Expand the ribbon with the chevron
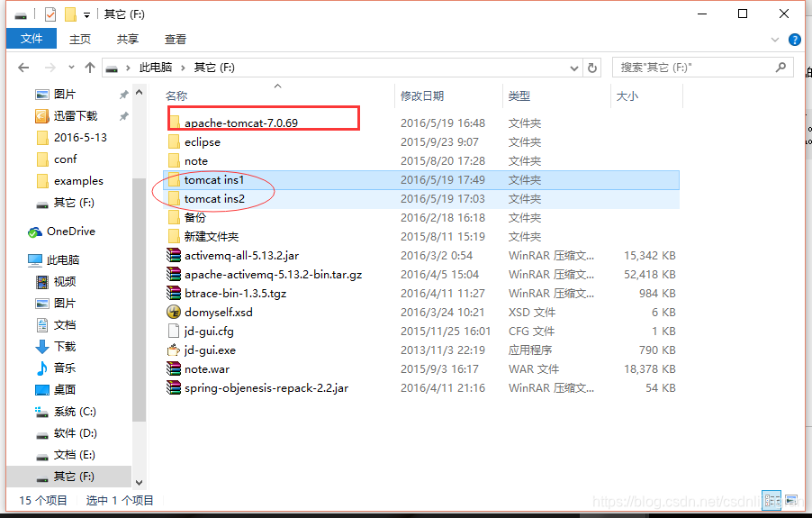The height and width of the screenshot is (518, 812). coord(775,40)
